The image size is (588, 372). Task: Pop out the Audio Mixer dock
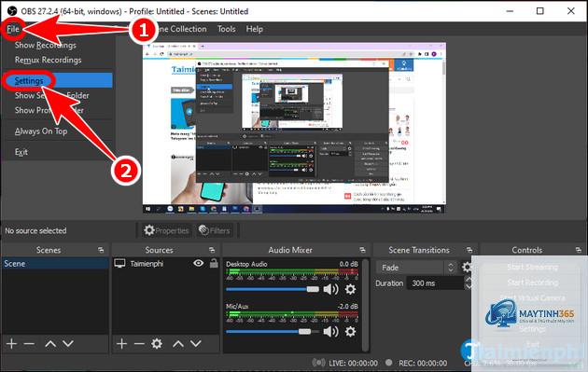tap(362, 250)
